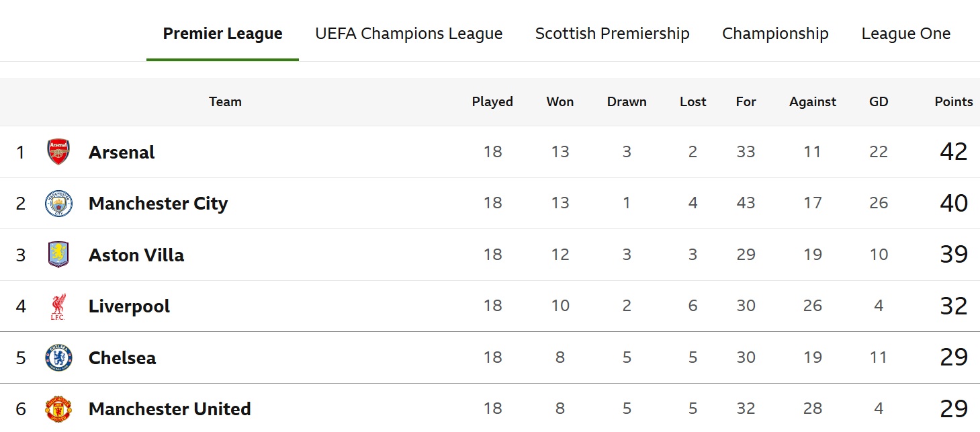Follow the Aston Villa team link
980x432 pixels.
(x=136, y=255)
